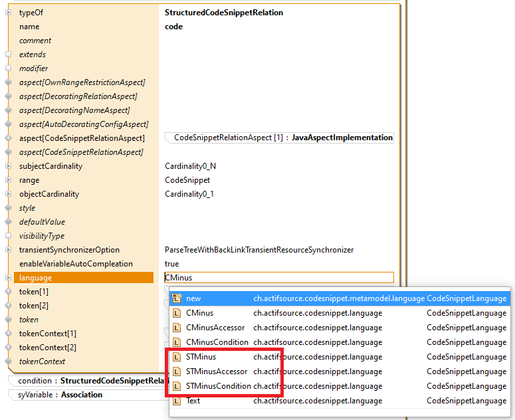The width and height of the screenshot is (515, 420).
Task: Click the STMinusAccessor item icon
Action: [177, 371]
